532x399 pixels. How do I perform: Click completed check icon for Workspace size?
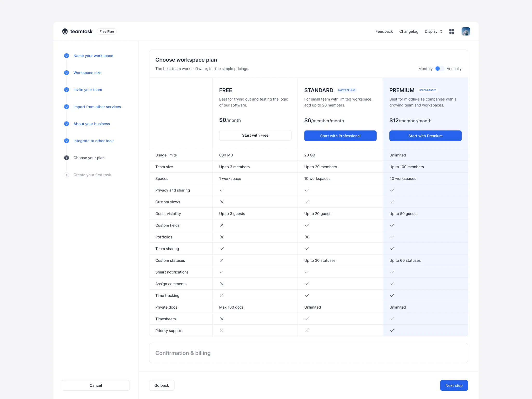click(66, 73)
